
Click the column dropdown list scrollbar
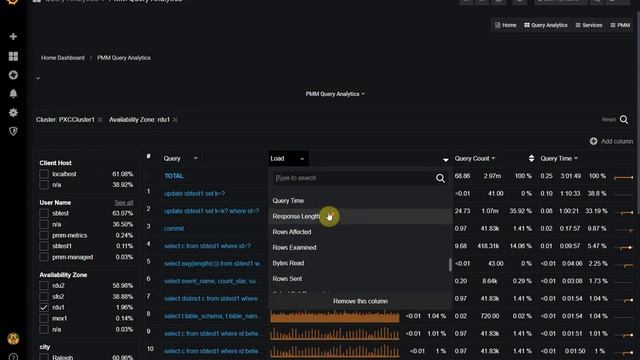click(x=450, y=264)
